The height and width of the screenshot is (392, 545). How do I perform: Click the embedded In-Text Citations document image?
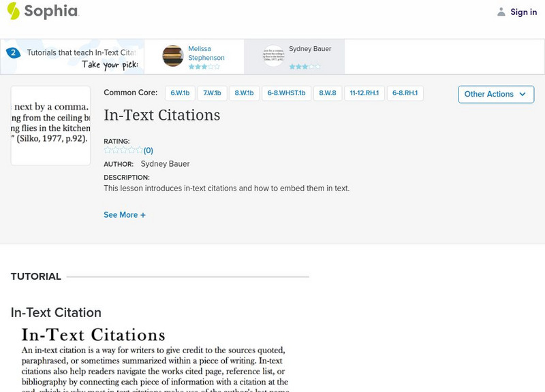[x=155, y=359]
